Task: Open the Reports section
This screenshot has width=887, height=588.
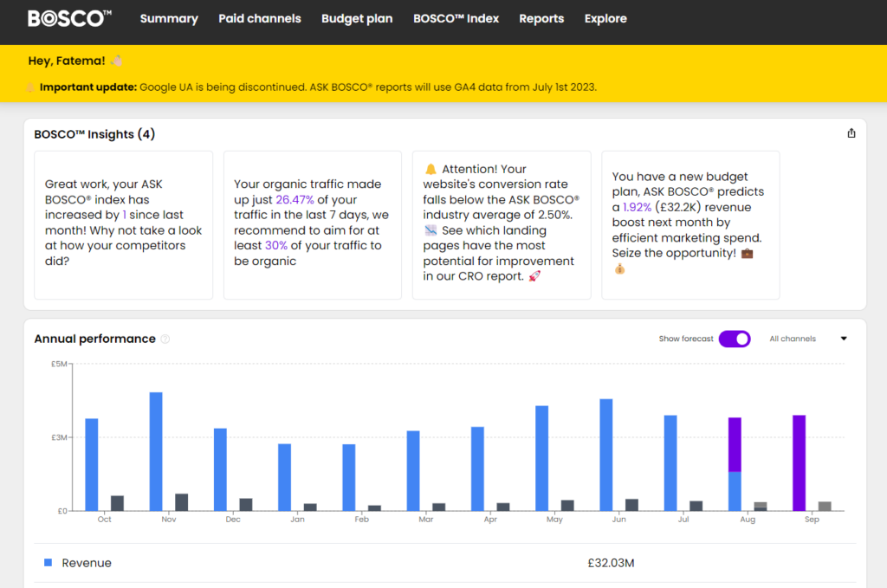Action: (541, 18)
